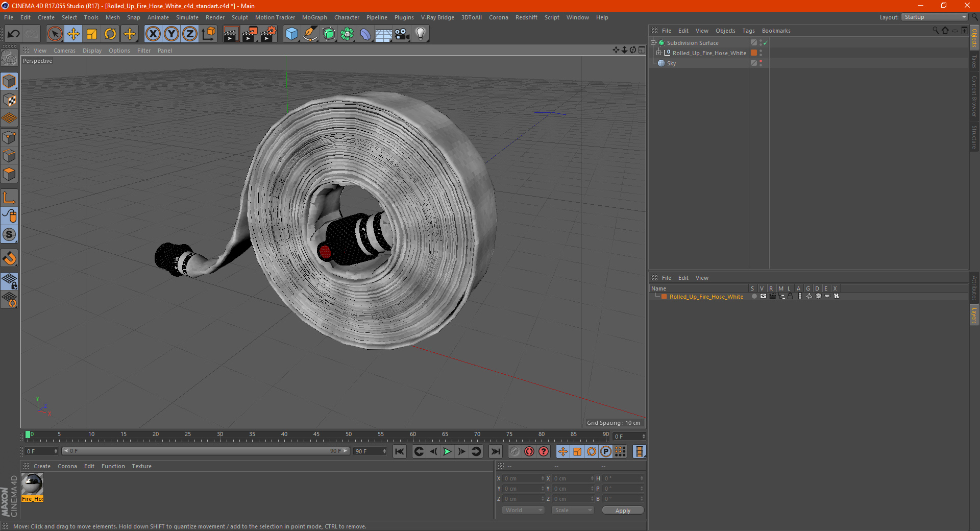Toggle X axis lock
This screenshot has width=980, height=531.
click(x=153, y=34)
